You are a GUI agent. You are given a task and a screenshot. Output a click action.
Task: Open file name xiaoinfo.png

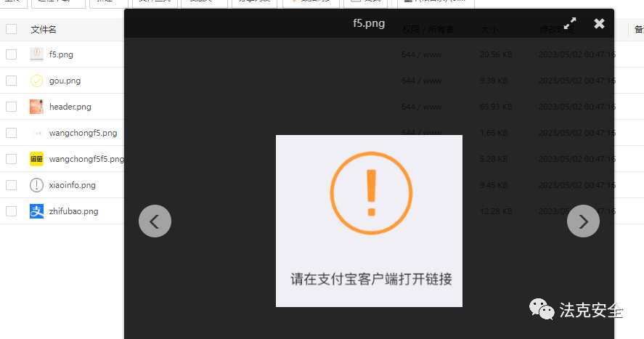click(73, 185)
